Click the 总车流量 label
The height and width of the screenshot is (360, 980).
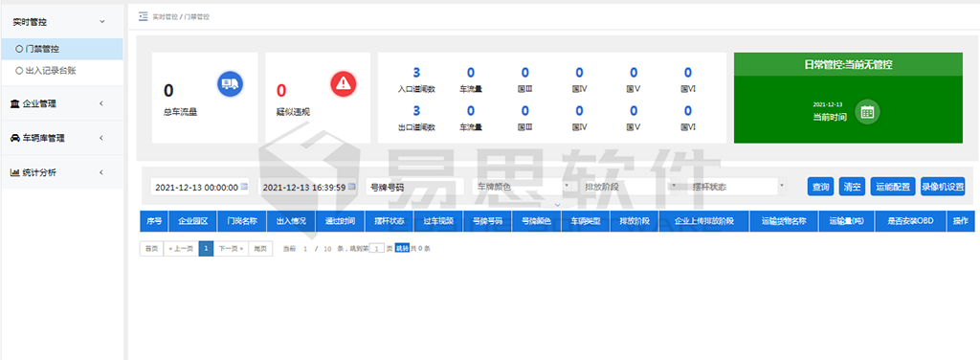(x=181, y=113)
